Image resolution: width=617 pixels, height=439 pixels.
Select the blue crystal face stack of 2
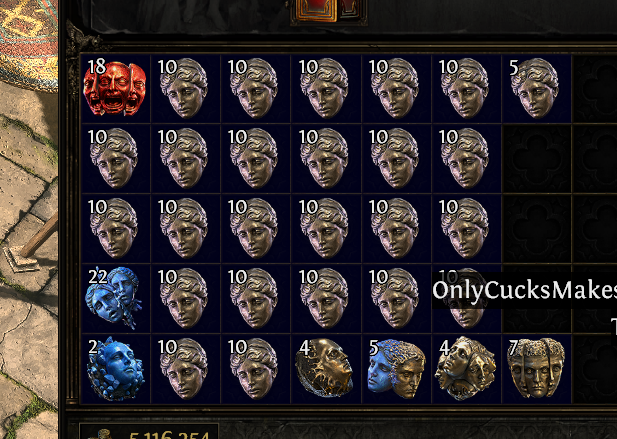pos(115,369)
